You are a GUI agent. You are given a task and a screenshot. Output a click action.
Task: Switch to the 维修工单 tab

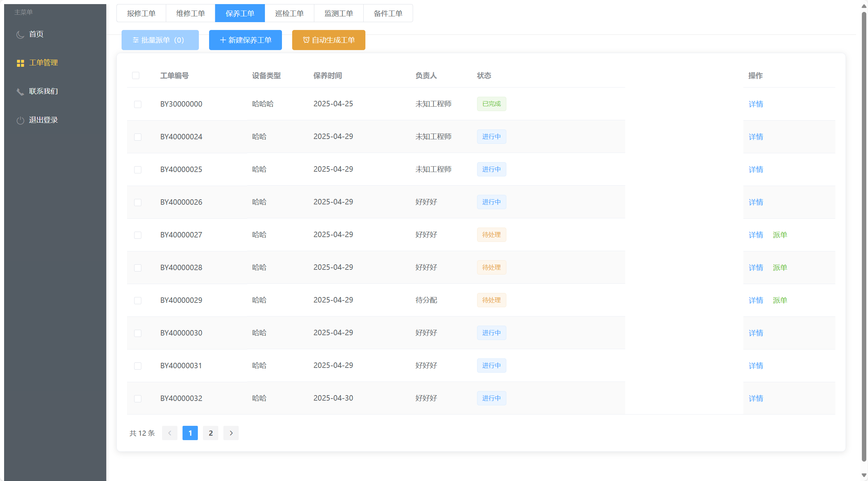pyautogui.click(x=190, y=13)
